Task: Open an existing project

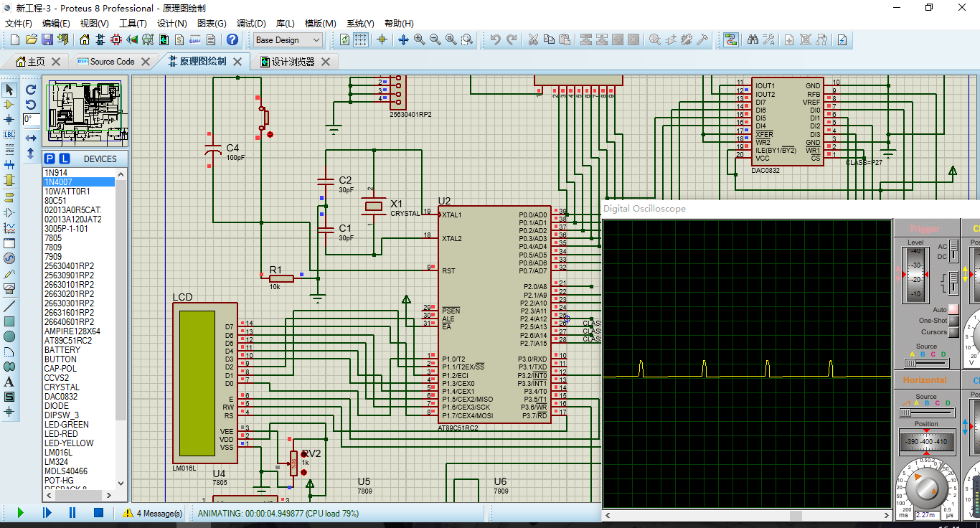Action: pyautogui.click(x=31, y=40)
